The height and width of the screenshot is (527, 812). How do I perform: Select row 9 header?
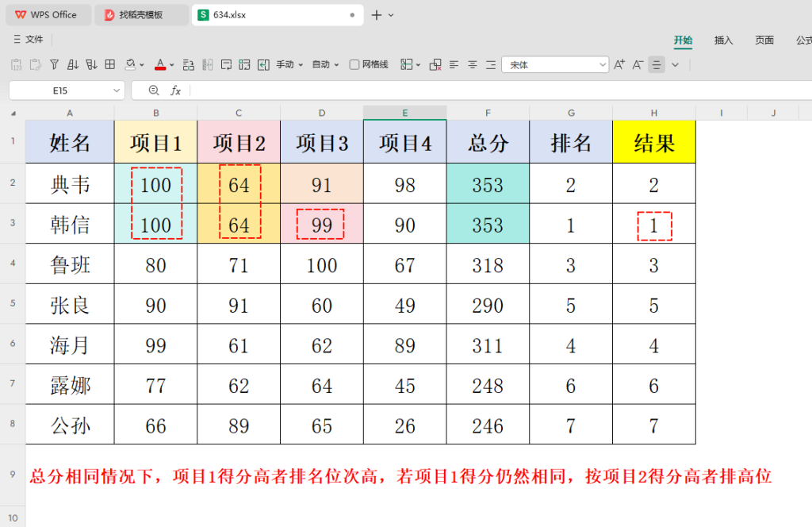click(x=13, y=475)
